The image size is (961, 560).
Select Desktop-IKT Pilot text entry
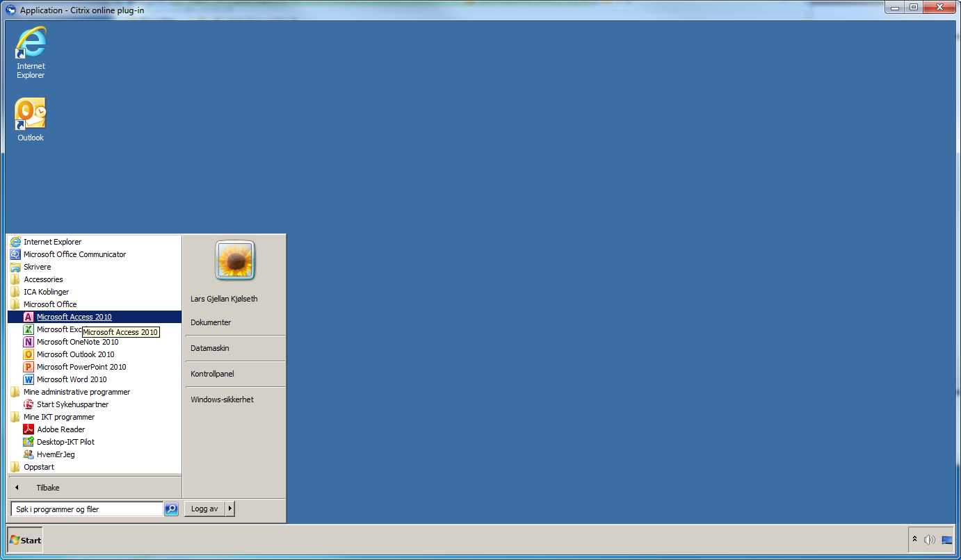click(65, 442)
